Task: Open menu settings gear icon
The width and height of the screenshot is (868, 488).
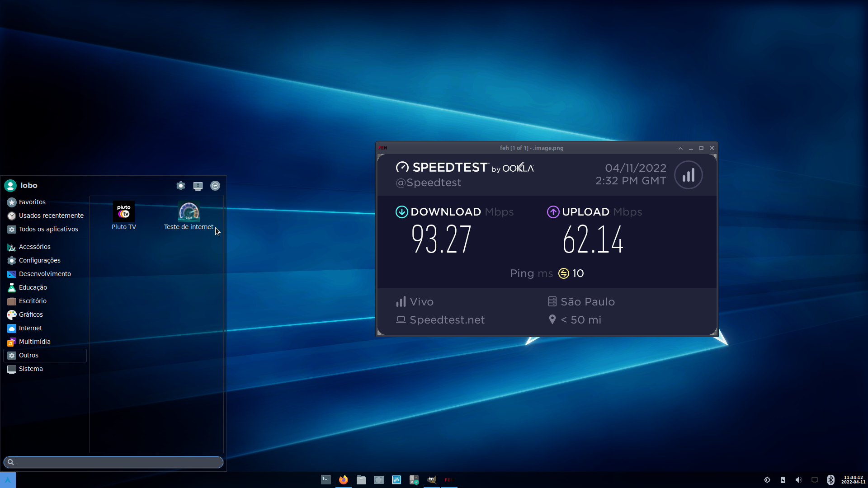Action: [181, 186]
